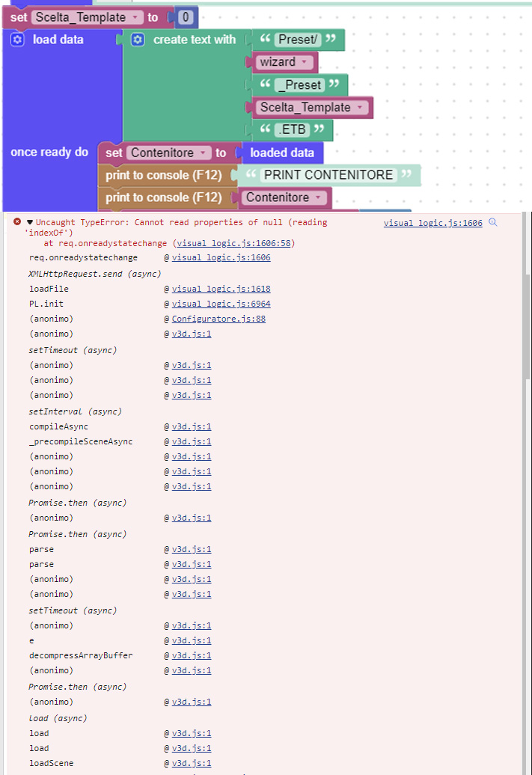
Task: Click the "once ready do" label
Action: tap(49, 153)
